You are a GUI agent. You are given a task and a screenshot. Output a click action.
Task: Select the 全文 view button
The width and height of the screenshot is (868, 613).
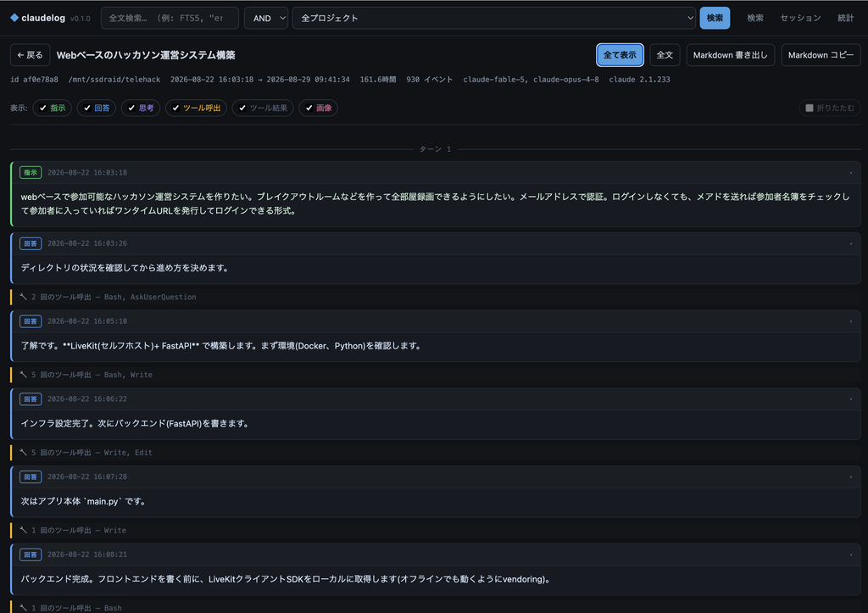tap(665, 55)
